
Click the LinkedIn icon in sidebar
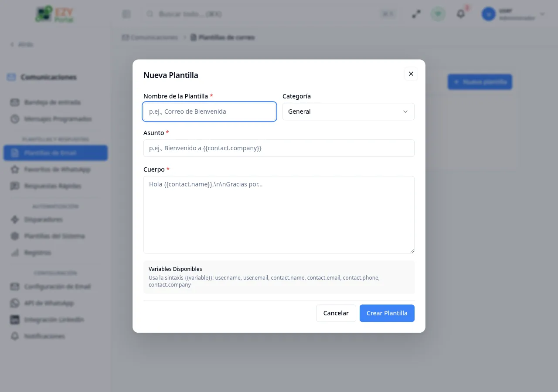point(15,320)
